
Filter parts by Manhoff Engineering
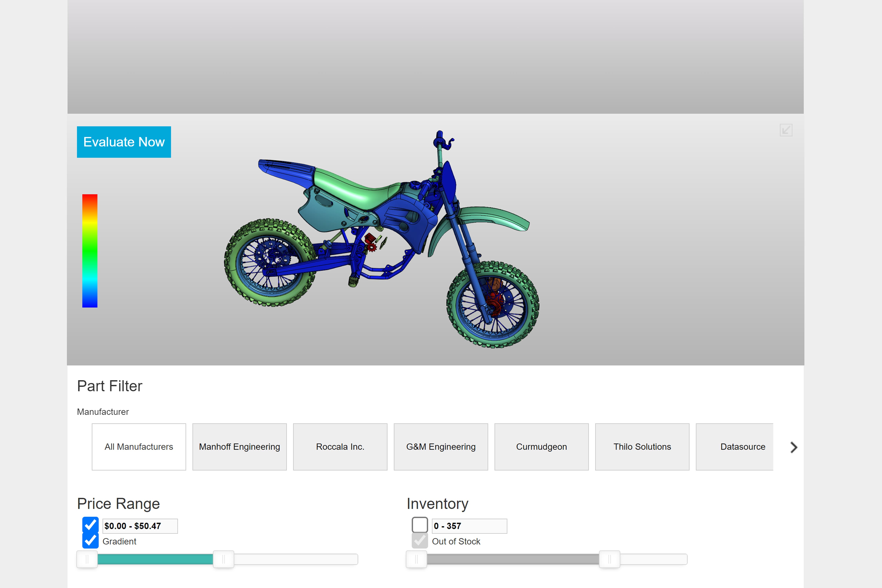(239, 447)
